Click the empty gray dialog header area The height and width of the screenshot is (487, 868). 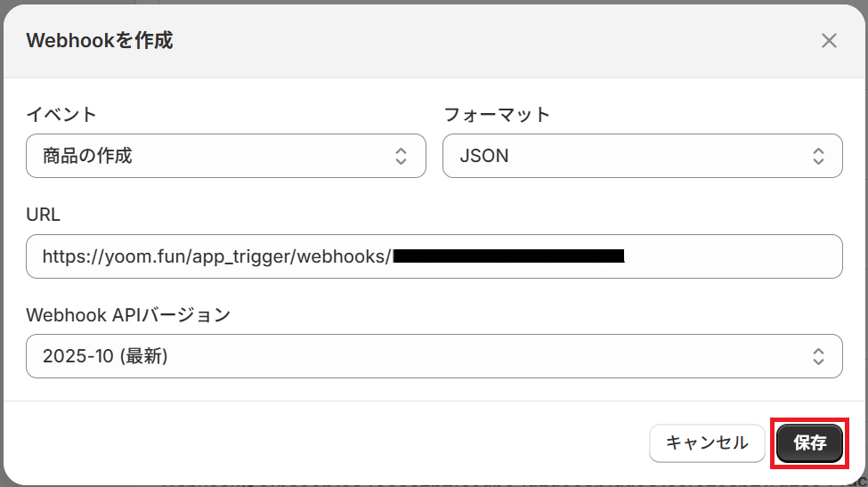490,40
